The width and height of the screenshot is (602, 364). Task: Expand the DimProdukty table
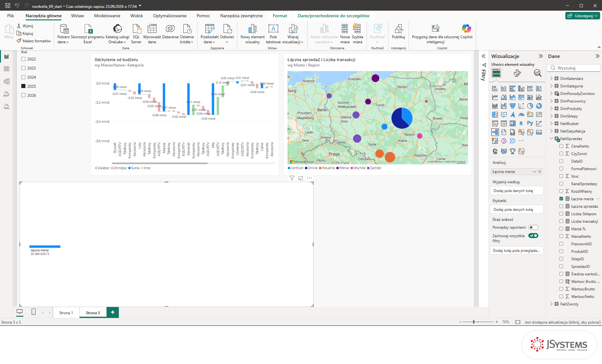pos(552,108)
